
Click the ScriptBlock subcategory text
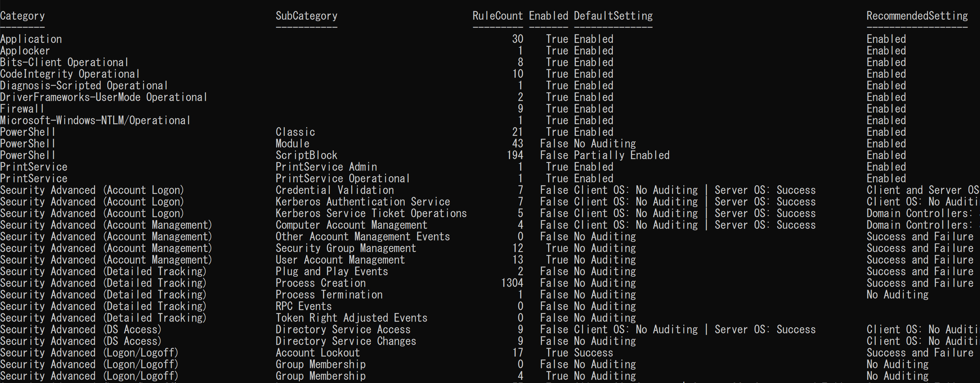click(x=306, y=155)
